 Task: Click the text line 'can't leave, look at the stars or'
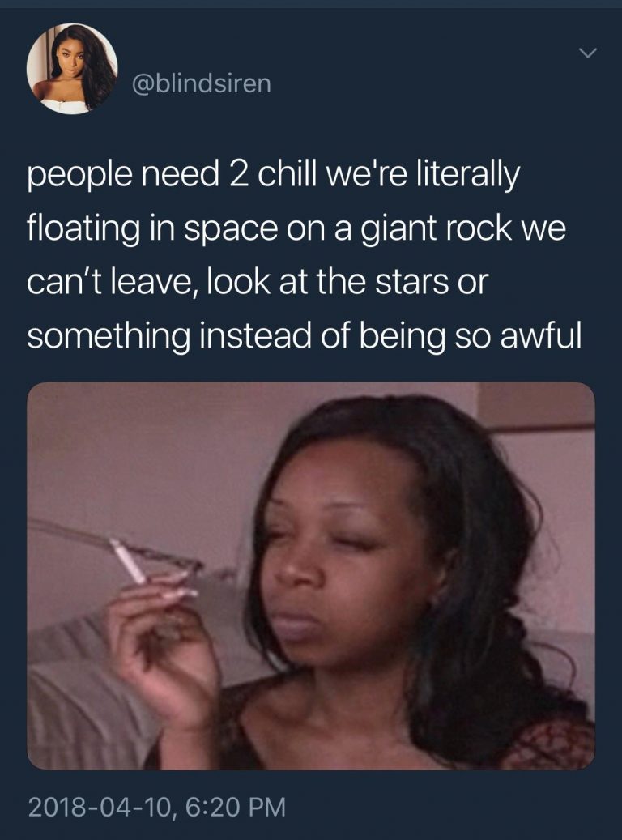point(258,282)
